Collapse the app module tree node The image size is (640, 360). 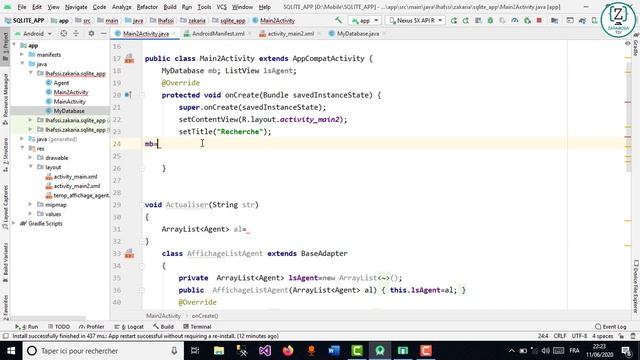(15, 45)
